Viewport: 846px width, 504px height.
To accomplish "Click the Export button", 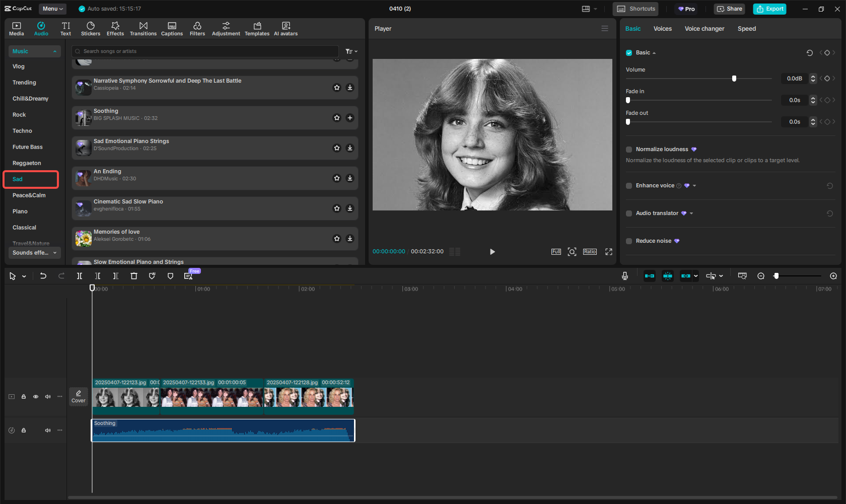I will (769, 9).
